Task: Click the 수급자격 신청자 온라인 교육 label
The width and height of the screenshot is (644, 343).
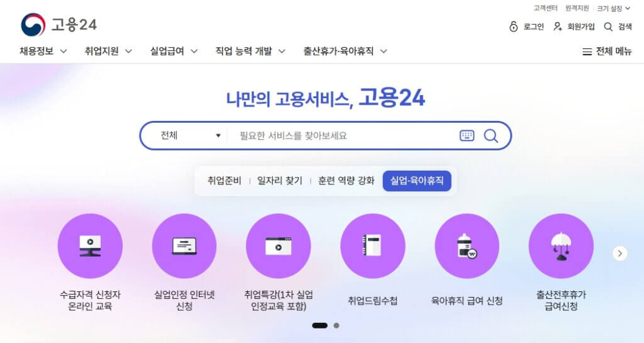Action: [90, 300]
